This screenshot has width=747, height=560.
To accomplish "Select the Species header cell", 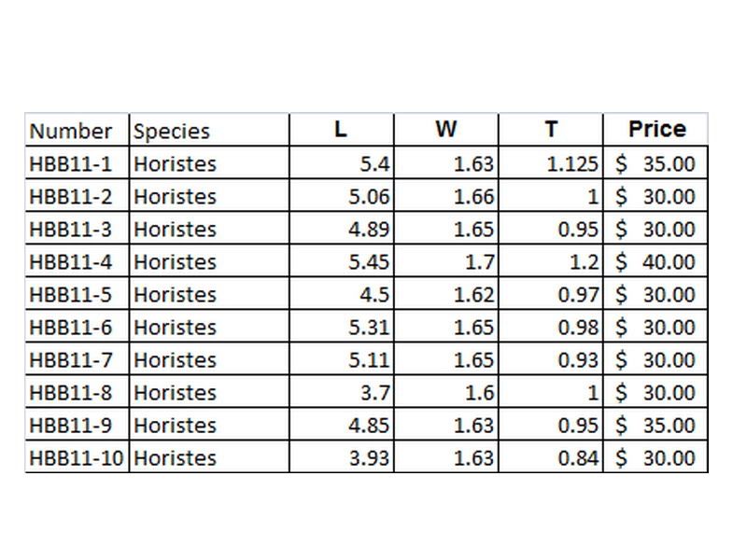I will pos(209,130).
